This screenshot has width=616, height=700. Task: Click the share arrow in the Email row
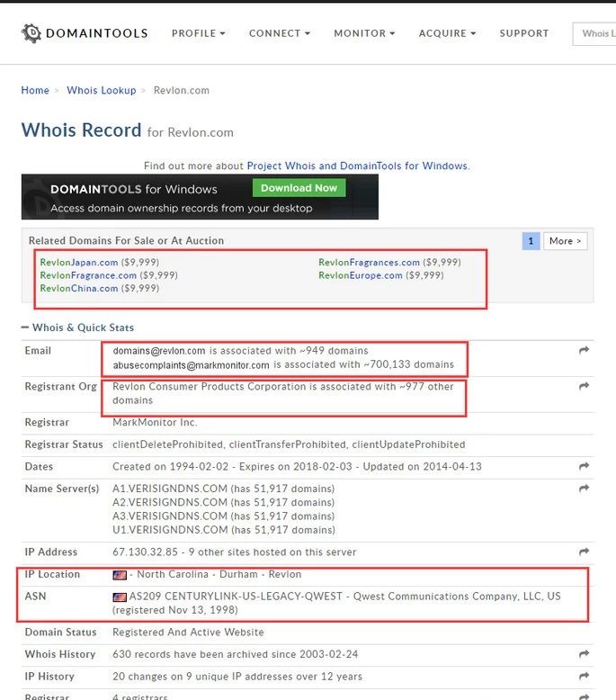(584, 350)
